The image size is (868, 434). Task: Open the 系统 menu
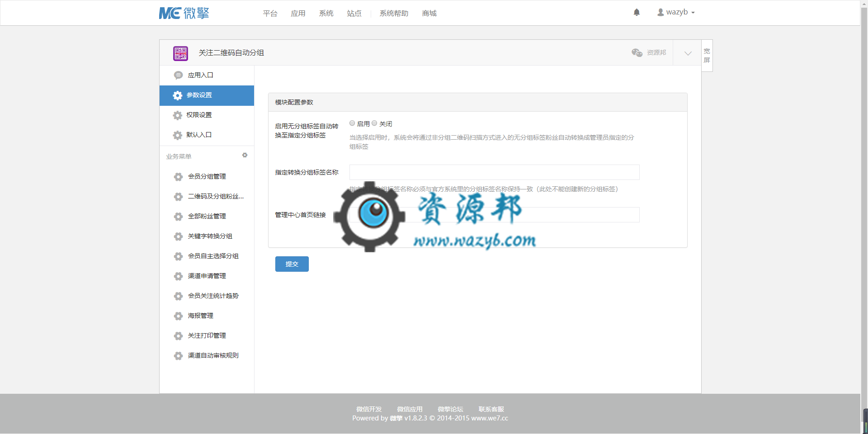click(x=326, y=14)
